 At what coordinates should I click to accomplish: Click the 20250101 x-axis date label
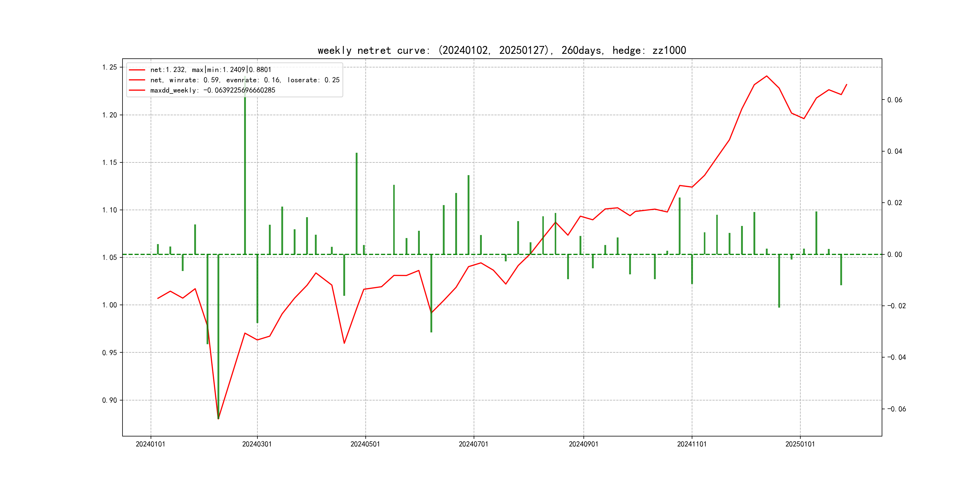800,444
